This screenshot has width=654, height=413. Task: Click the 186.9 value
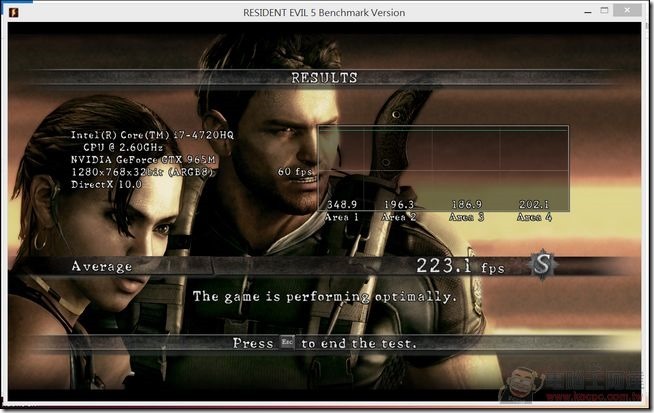[x=467, y=204]
